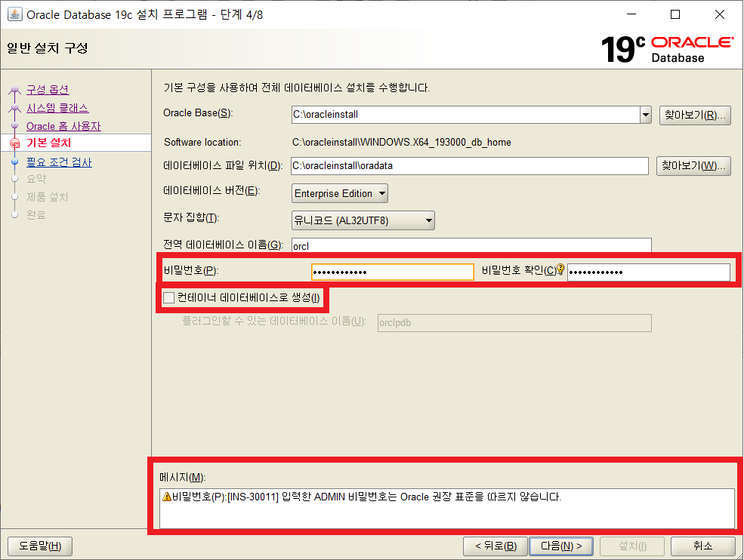Enable 컨테이너 데이터베이스로 생성 checkbox

tap(168, 298)
